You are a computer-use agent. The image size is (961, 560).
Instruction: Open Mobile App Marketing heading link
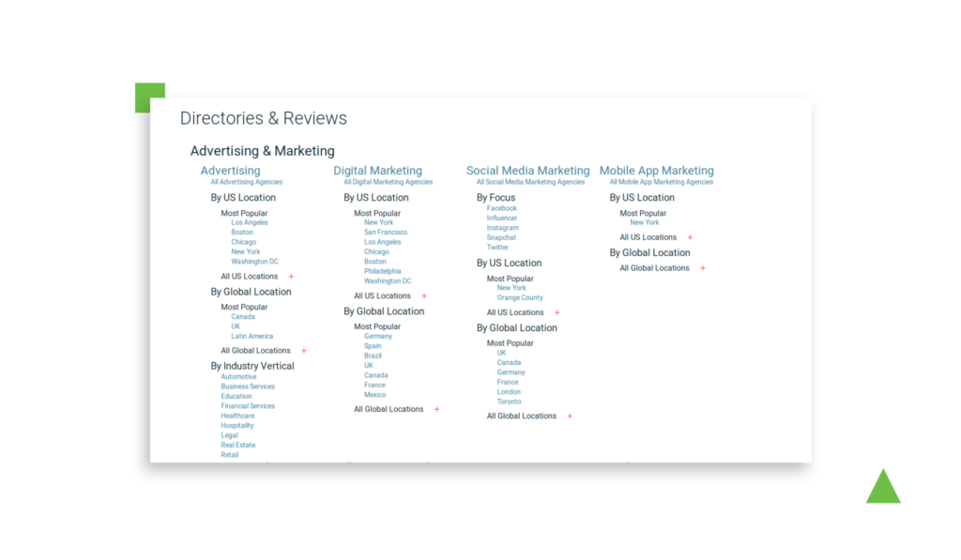656,171
